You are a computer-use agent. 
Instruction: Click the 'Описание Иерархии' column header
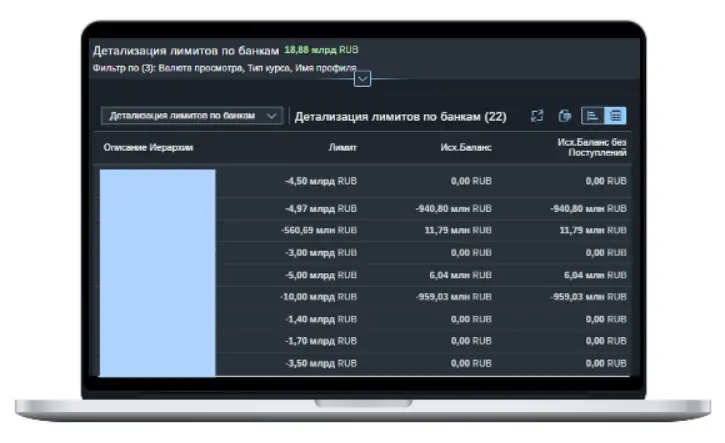tap(148, 148)
